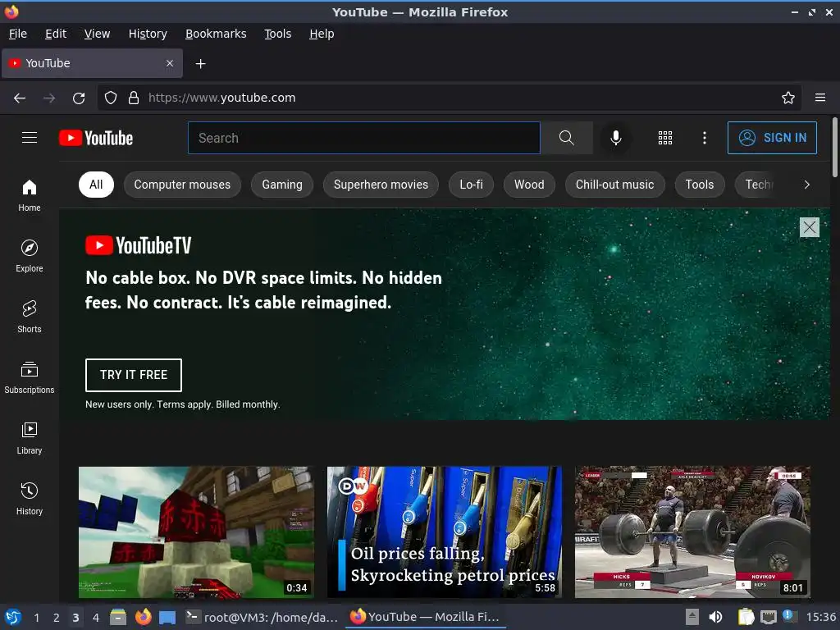Screen dimensions: 840x630
Task: View site security lock info
Action: point(134,98)
